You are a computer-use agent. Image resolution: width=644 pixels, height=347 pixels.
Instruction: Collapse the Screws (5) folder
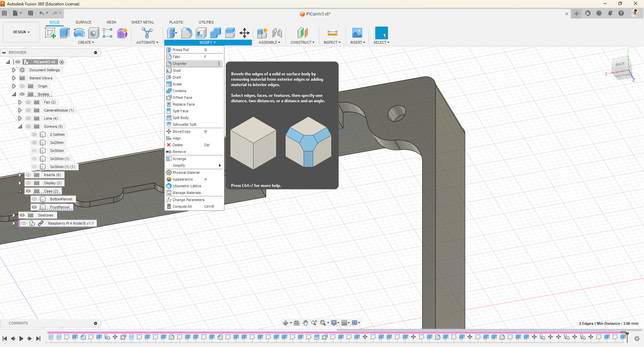[20, 126]
